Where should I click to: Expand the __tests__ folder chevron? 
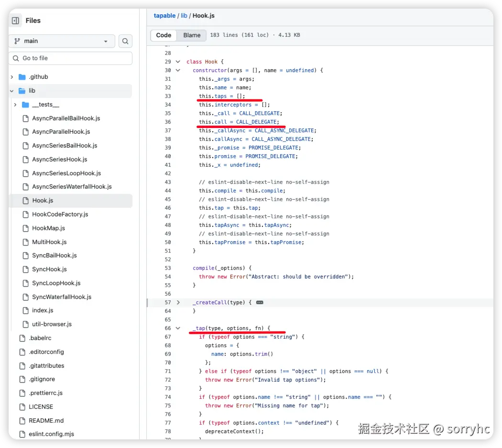tap(15, 105)
